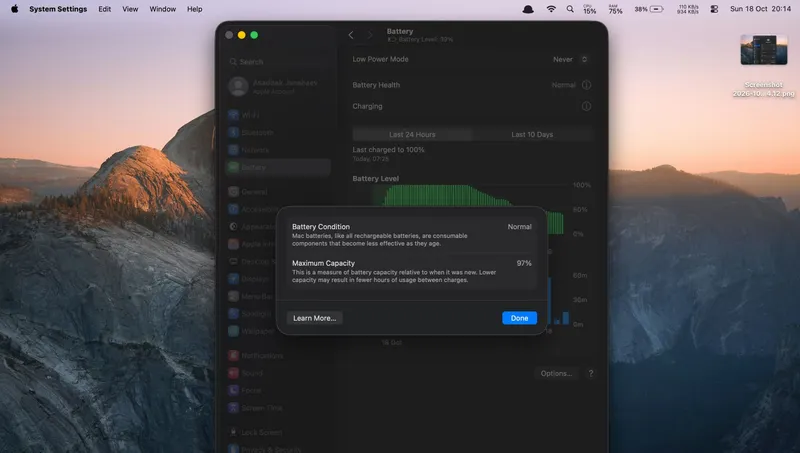Click the sidebar Search field

tap(278, 62)
